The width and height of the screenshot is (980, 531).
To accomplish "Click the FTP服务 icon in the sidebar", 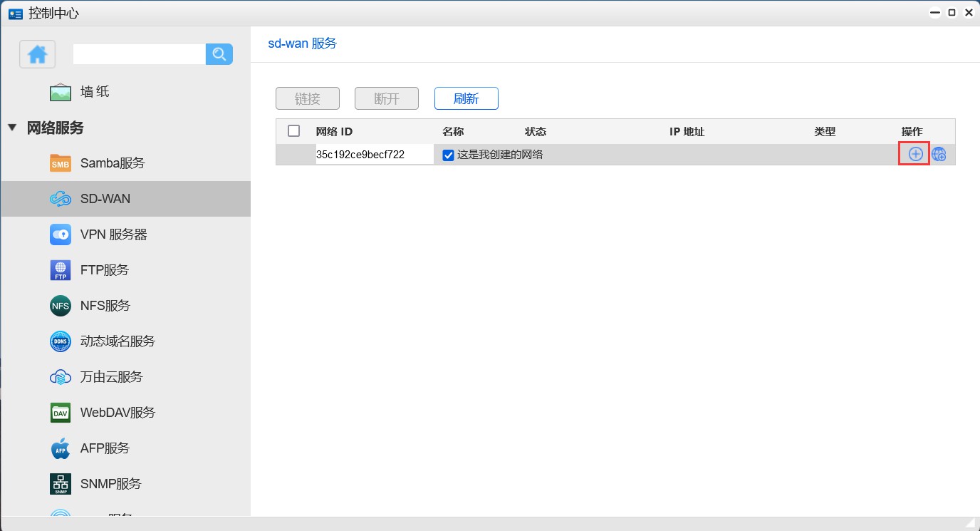I will tap(60, 269).
